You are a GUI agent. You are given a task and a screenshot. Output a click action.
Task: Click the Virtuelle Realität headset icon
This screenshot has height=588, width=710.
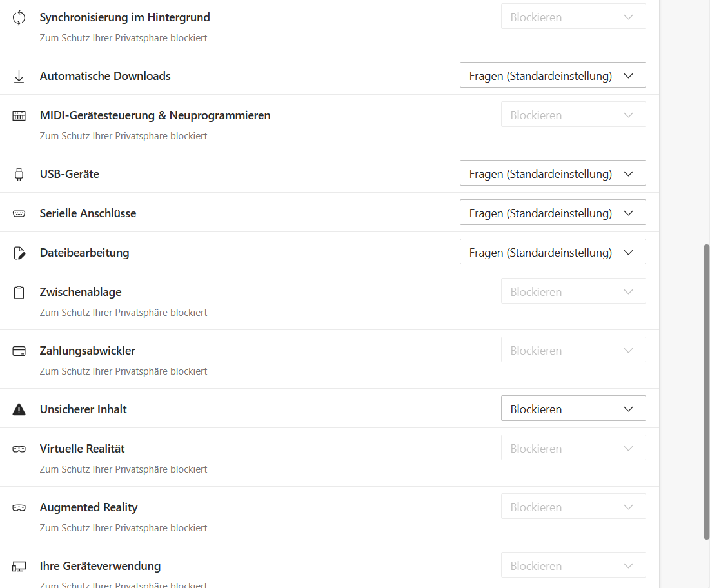(19, 449)
